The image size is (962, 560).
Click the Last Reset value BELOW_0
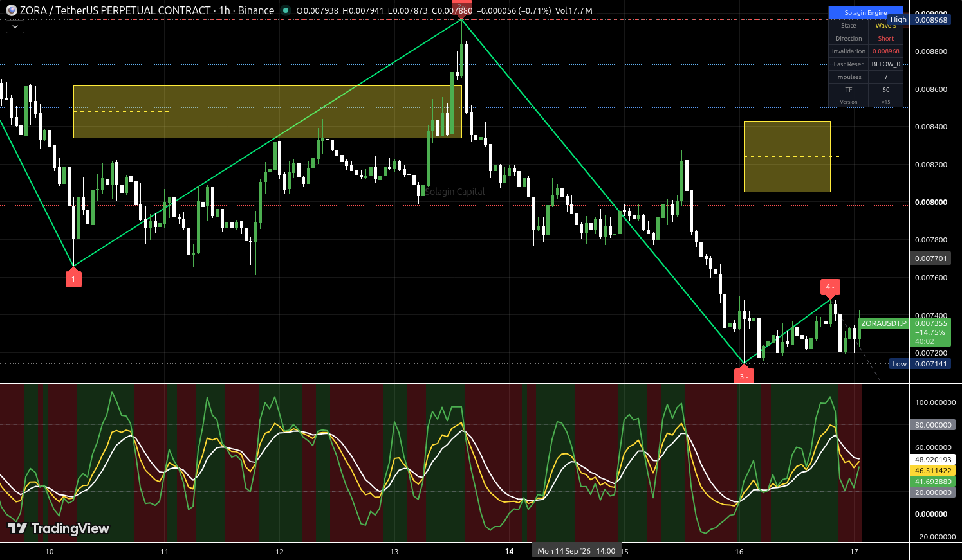point(885,64)
